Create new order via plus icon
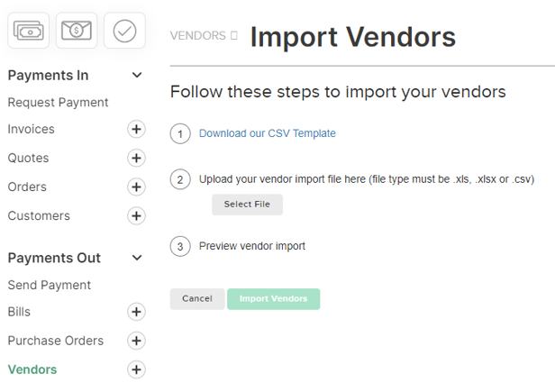Viewport: 555px width, 392px height. 136,187
